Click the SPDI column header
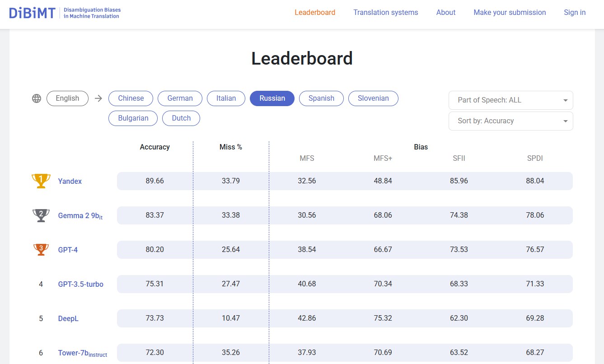The width and height of the screenshot is (604, 364). tap(535, 159)
